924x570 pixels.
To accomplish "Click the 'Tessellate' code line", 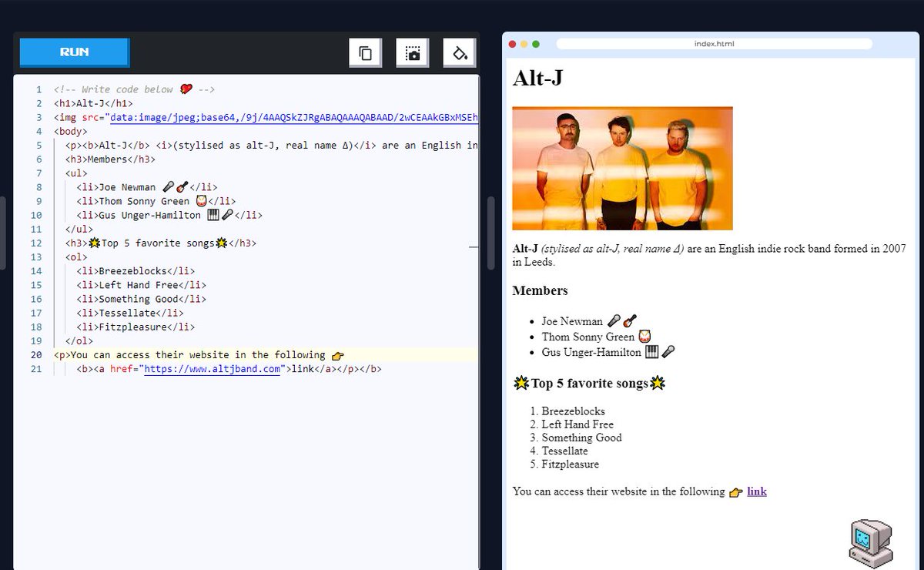I will pos(130,313).
